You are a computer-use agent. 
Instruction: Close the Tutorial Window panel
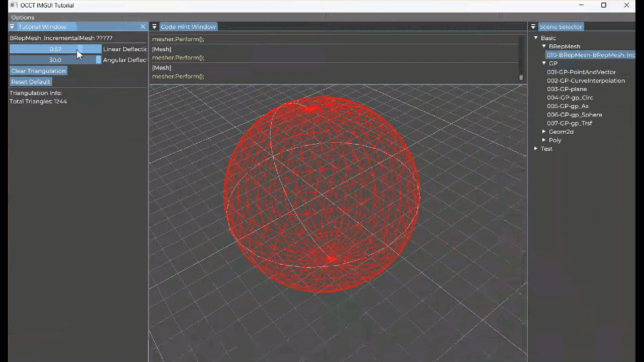143,27
